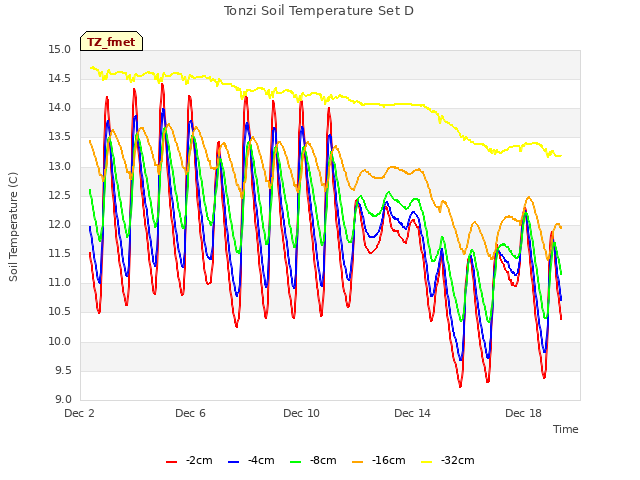The width and height of the screenshot is (640, 480).
Task: Click the 10.5 y-axis tick label
Action: [60, 312]
